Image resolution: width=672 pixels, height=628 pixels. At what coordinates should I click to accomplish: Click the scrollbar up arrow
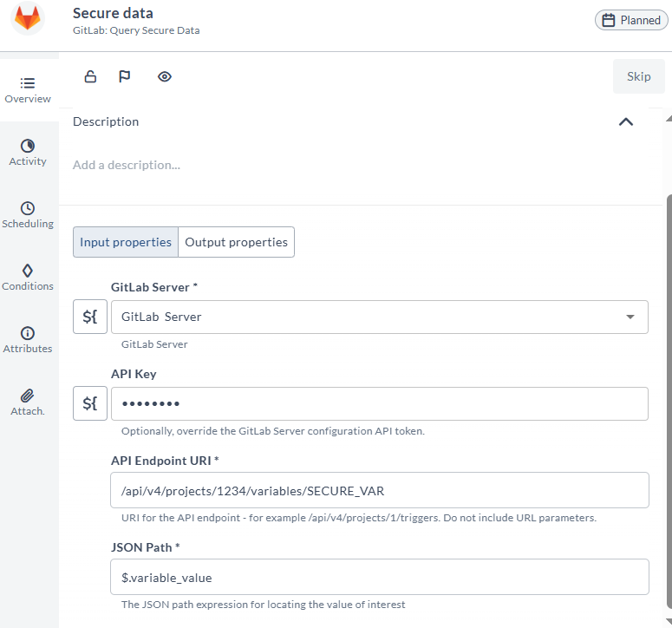pos(669,118)
